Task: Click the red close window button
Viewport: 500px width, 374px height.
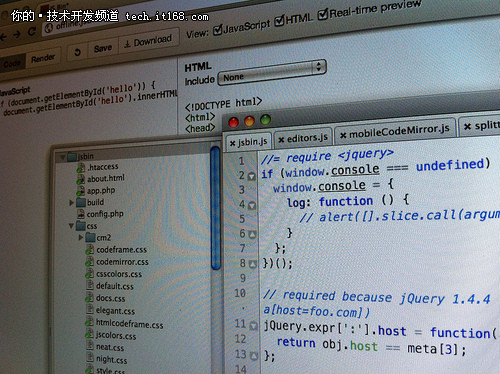Action: tap(234, 122)
